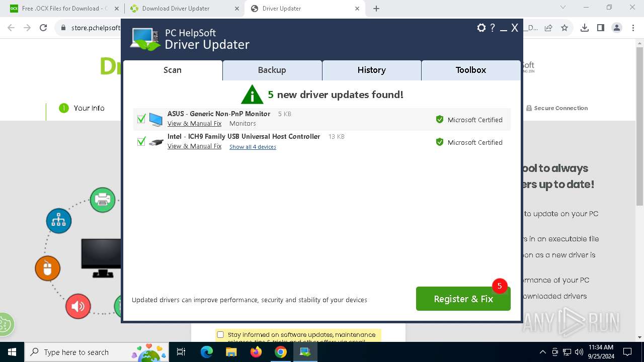644x362 pixels.
Task: Check the Stay informed on software updates box
Action: tap(220, 335)
